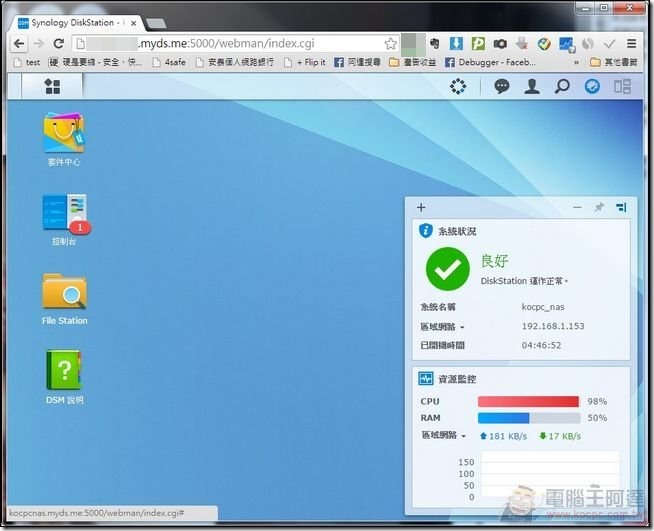Viewport: 654px width, 531px height.
Task: Toggle the widgets panel button in taskbar
Action: tap(622, 87)
